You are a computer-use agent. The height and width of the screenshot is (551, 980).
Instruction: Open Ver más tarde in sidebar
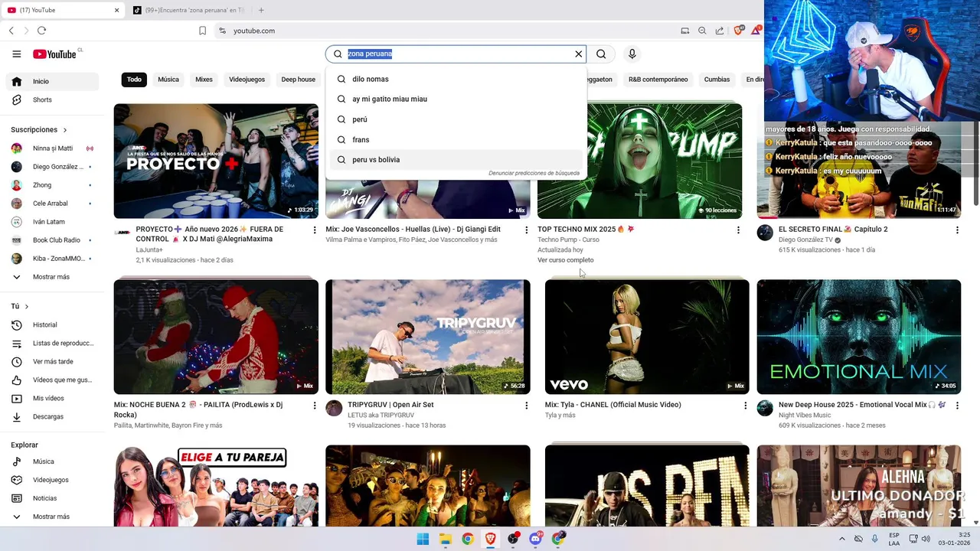click(52, 361)
